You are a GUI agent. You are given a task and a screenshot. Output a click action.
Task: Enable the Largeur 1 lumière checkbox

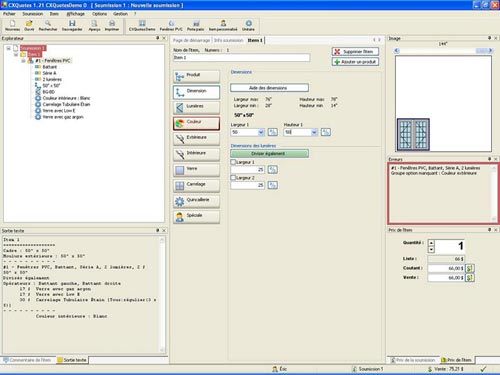[233, 162]
